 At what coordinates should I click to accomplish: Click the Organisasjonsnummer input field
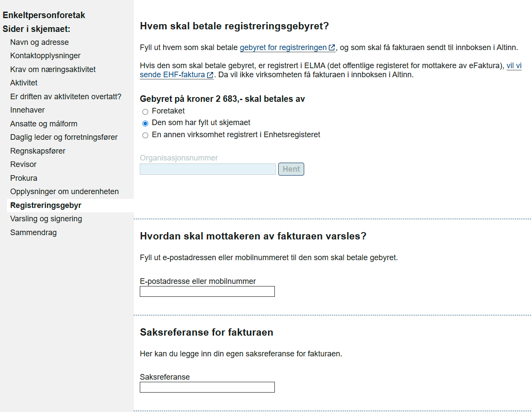tap(208, 169)
